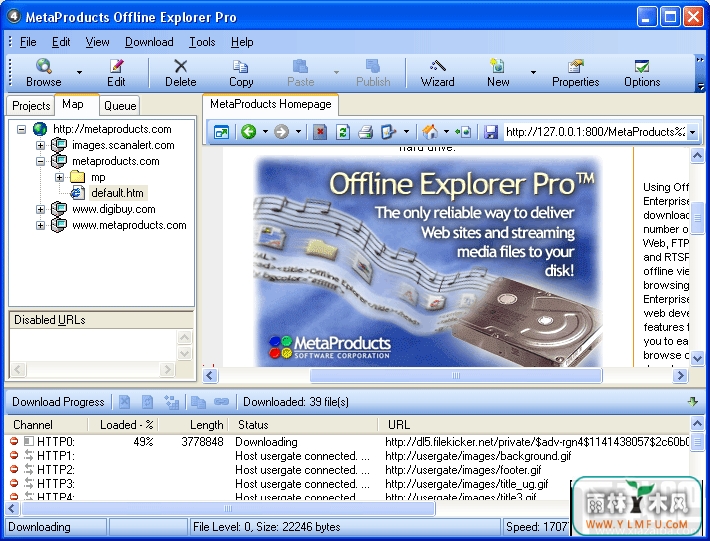Click the copy icon in Download Progress bar
Screen dimensions: 710x541
coord(198,402)
